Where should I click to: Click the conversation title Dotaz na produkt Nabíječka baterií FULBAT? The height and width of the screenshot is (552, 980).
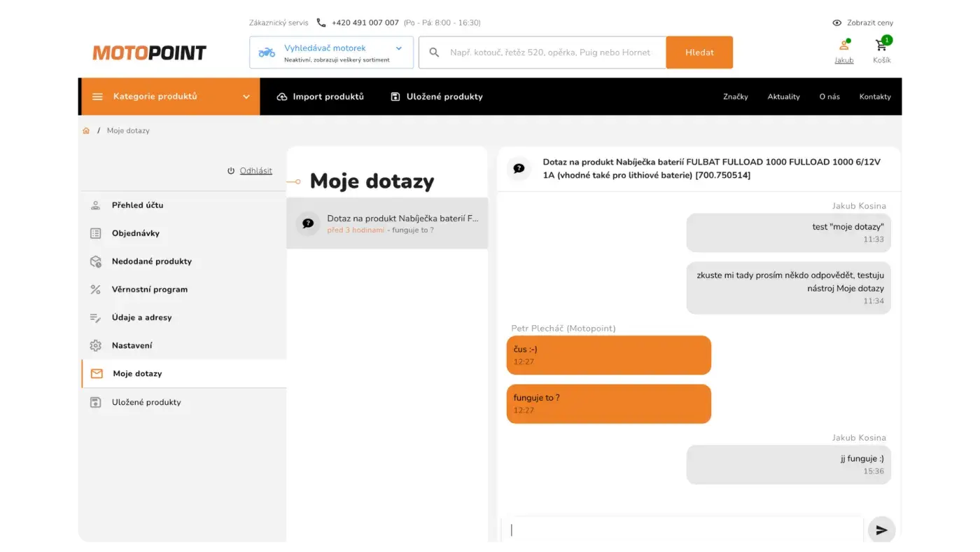coord(712,168)
